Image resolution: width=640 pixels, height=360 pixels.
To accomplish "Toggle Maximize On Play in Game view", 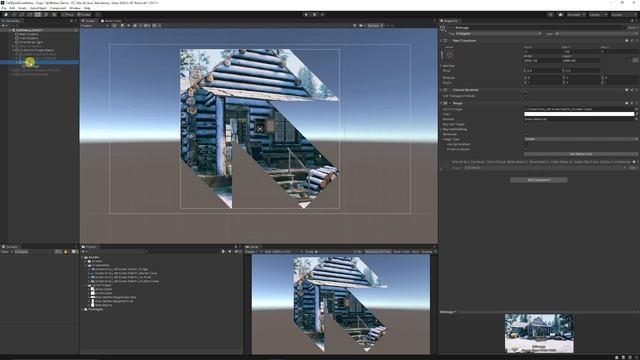I will click(x=378, y=252).
